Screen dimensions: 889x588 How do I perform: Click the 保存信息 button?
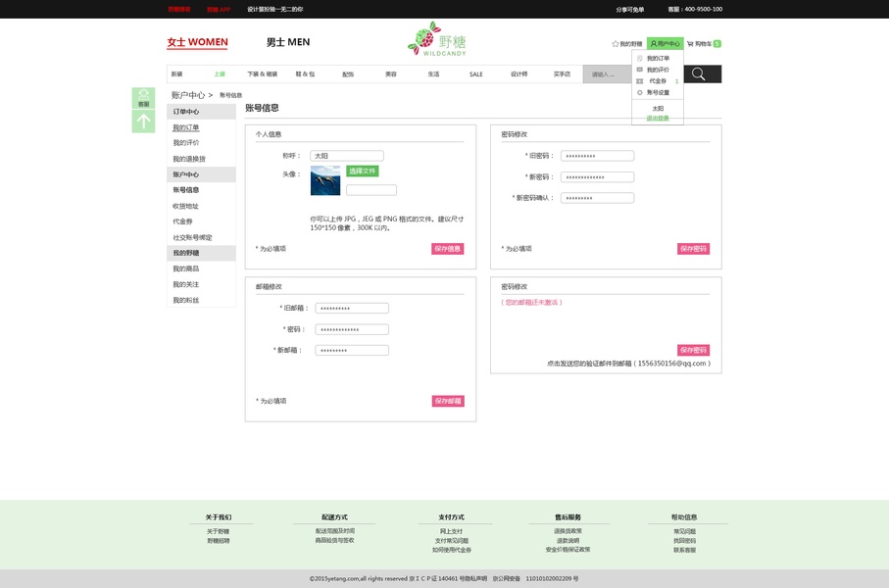click(x=447, y=249)
